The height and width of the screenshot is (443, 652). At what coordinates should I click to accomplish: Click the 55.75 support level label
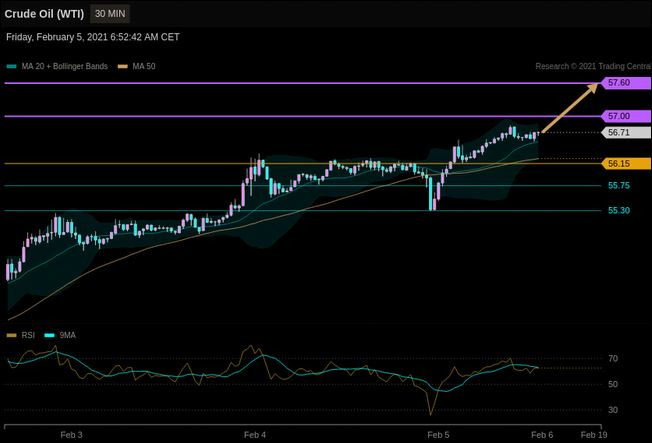point(619,186)
